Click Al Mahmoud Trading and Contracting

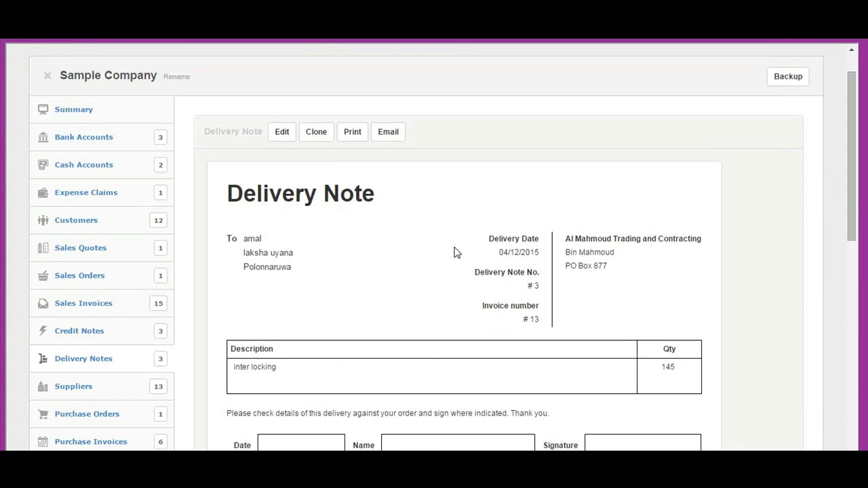pos(633,239)
